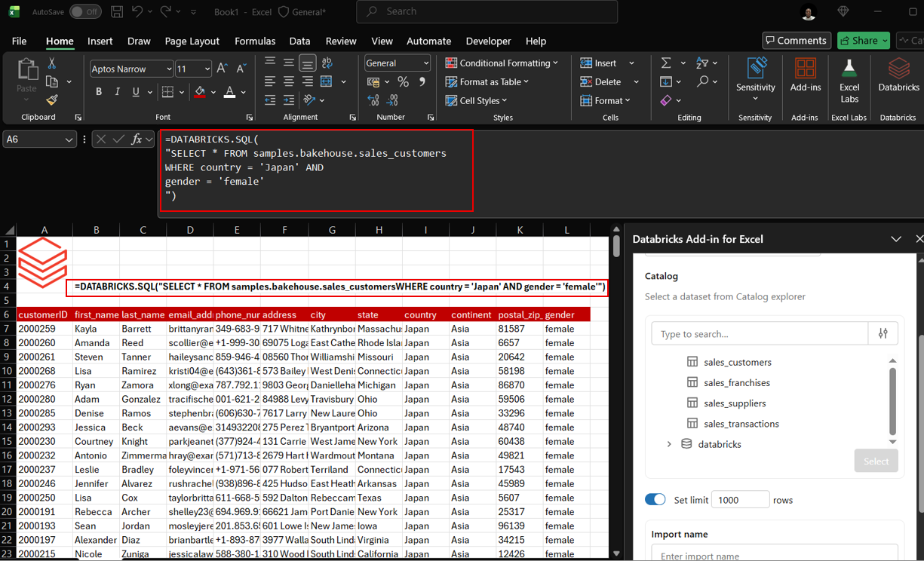The height and width of the screenshot is (561, 924).
Task: Click the Comments button
Action: tap(797, 41)
